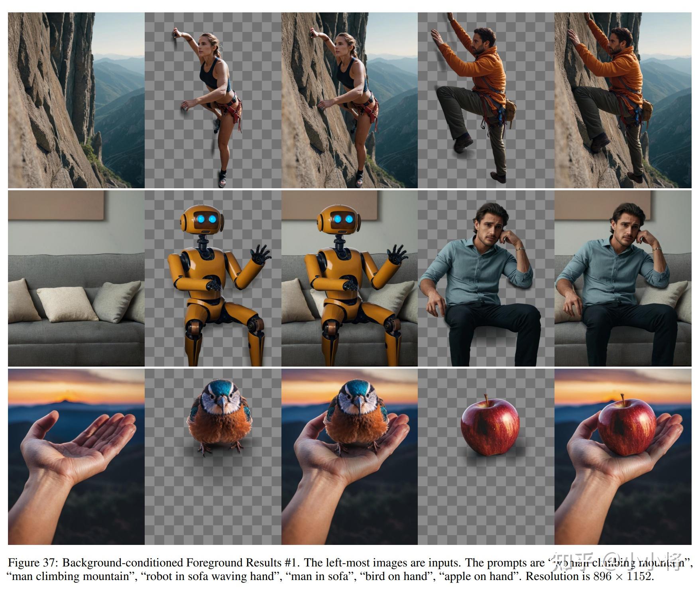Select the empty gray sofa input image
This screenshot has width=700, height=590.
click(x=76, y=278)
